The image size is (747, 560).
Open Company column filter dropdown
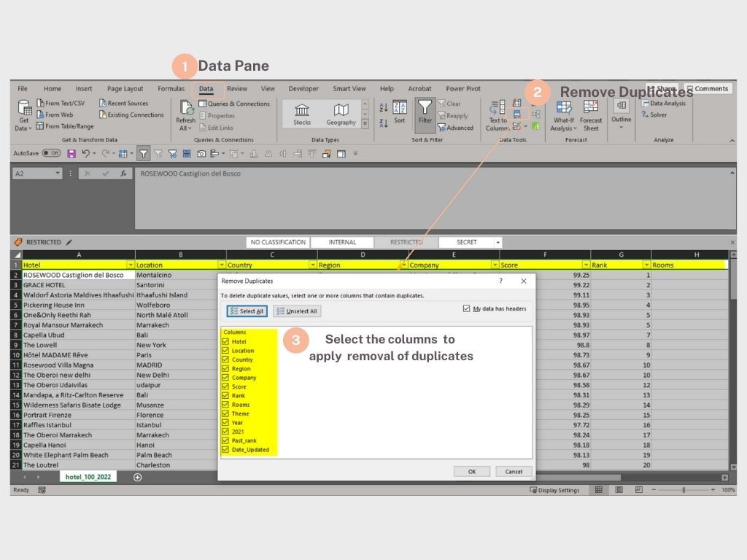(495, 265)
